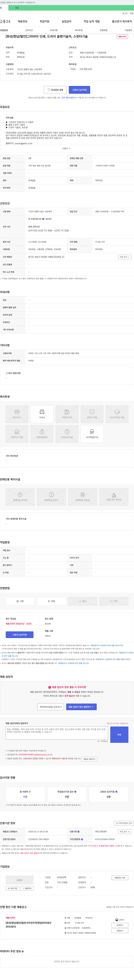The width and height of the screenshot is (134, 980).
Task: Click the 기타 selection method box
Action: [x=114, y=601]
